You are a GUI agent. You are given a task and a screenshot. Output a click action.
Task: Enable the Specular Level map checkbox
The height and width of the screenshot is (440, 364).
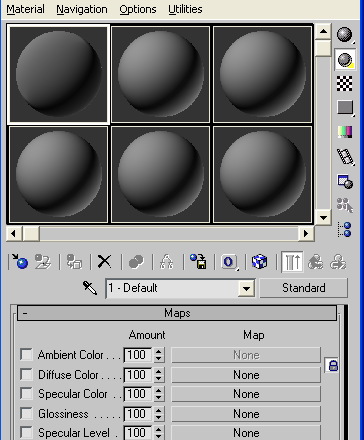pos(26,432)
